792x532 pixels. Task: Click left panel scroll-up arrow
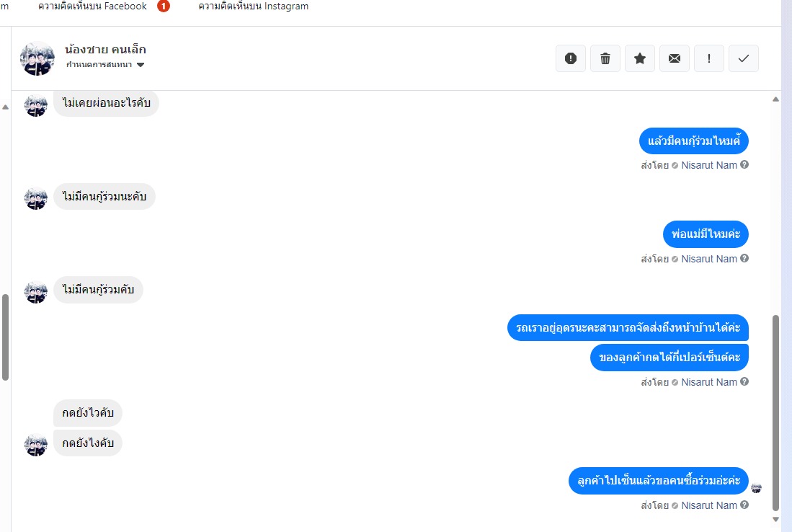[x=6, y=107]
